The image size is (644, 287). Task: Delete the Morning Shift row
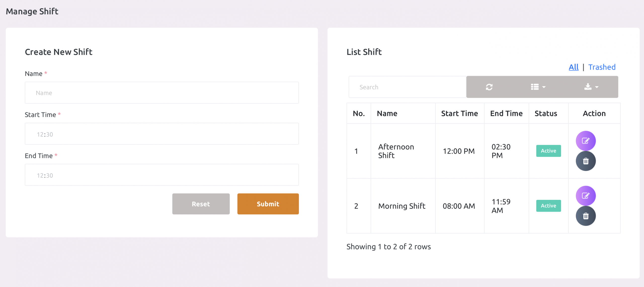click(585, 216)
